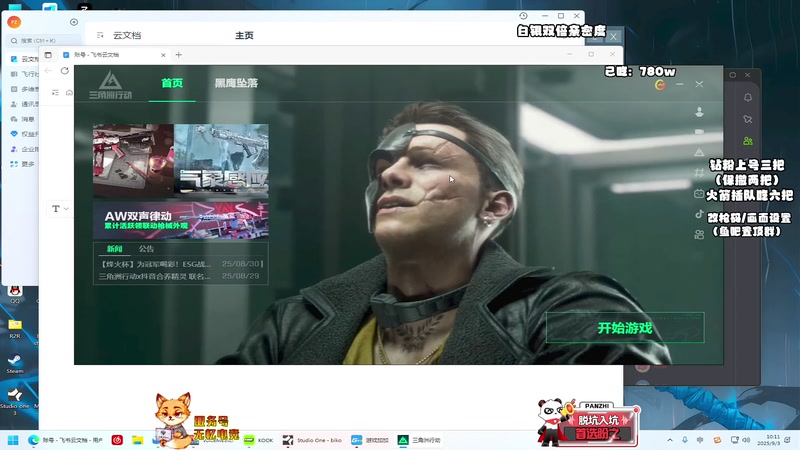
Task: Open the pink weapon skin banner thumbnail
Action: [134, 161]
